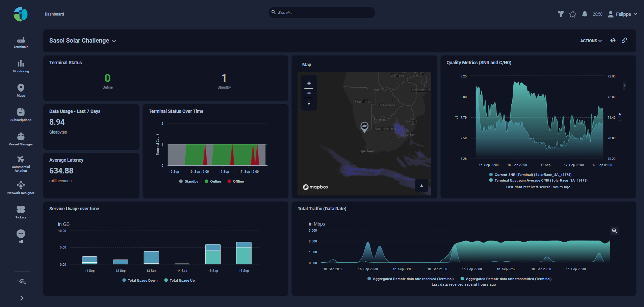Open the Felippe user menu
Viewport: 644px width, 307px height.
(623, 14)
